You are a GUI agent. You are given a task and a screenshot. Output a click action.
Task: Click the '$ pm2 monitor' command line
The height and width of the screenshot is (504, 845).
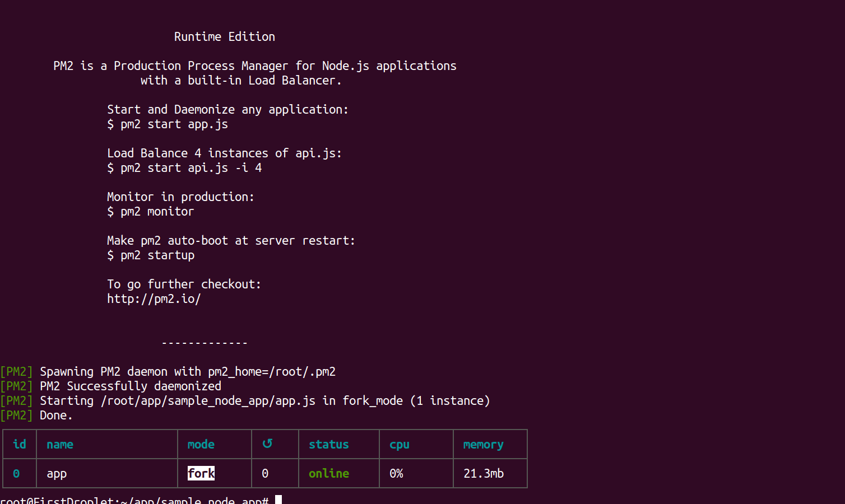(151, 212)
